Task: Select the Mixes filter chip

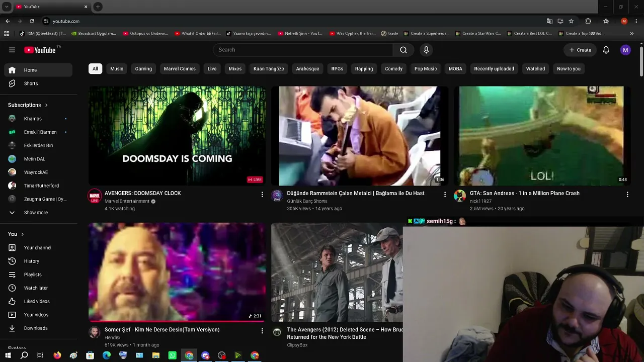Action: [235, 69]
